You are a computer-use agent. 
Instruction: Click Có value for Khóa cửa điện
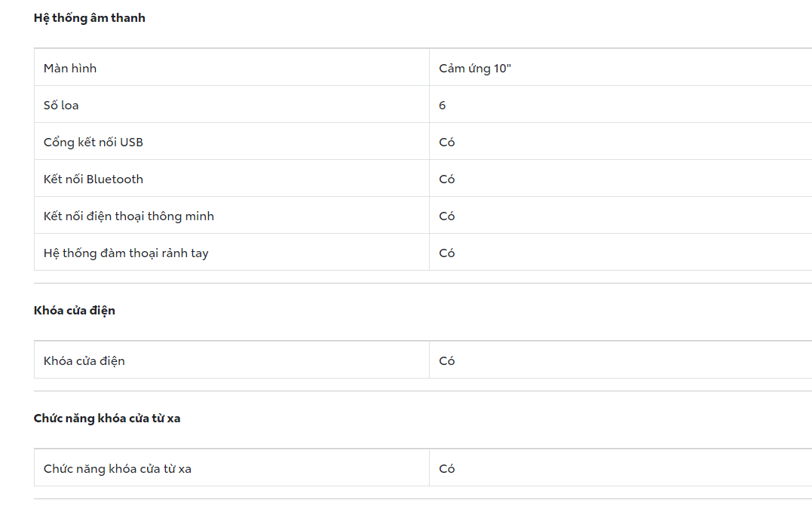pyautogui.click(x=447, y=361)
